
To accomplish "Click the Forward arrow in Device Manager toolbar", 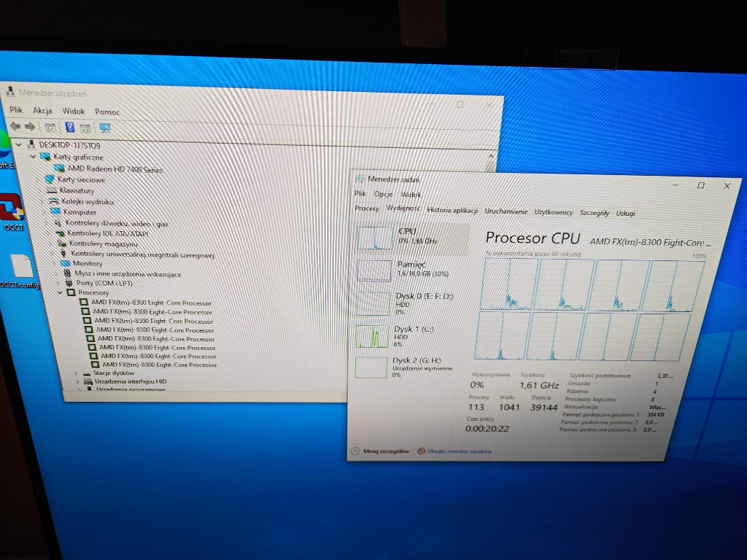I will pos(30,127).
